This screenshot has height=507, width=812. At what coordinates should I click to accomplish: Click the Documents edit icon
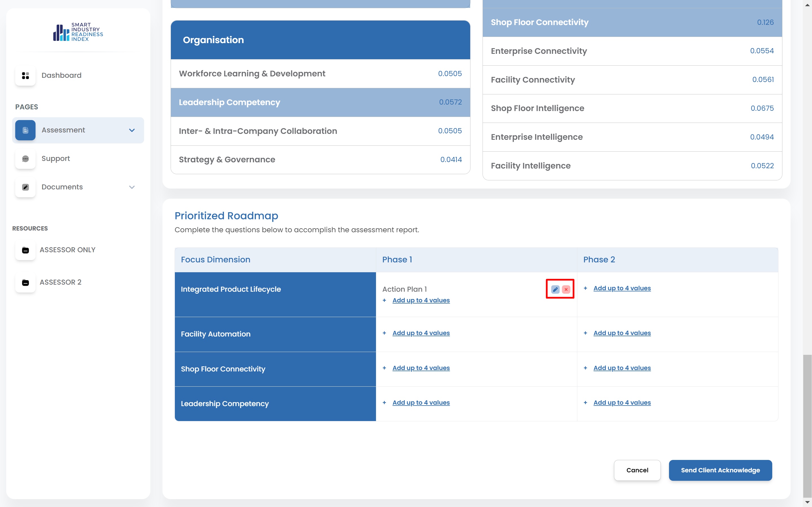pyautogui.click(x=25, y=187)
